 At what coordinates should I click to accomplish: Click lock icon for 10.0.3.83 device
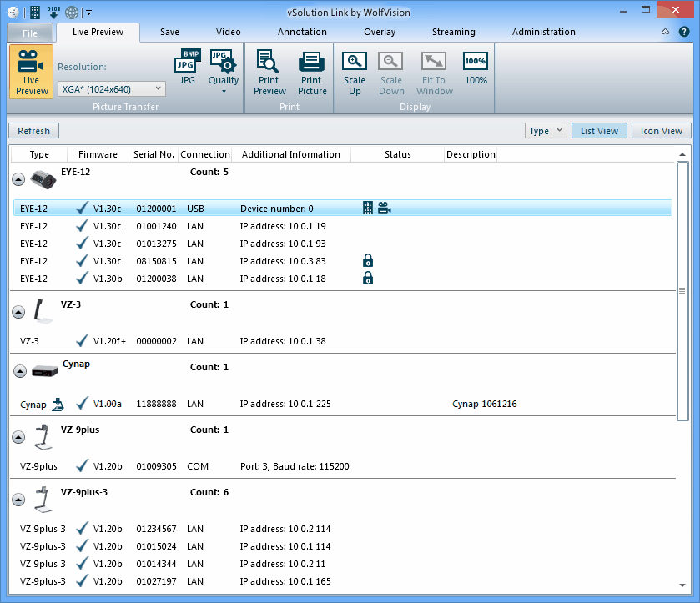[368, 260]
